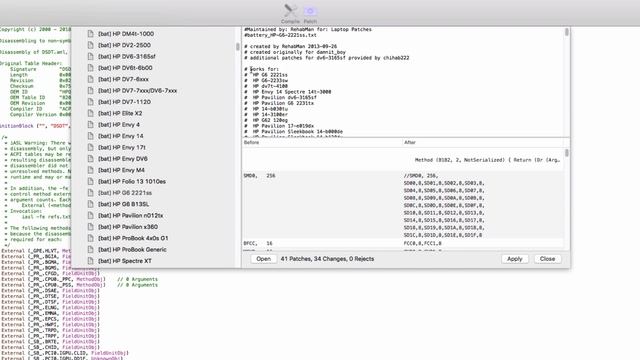Image resolution: width=640 pixels, height=360 pixels.
Task: Click the file icon beside HP DV2-2500
Action: pos(91,45)
